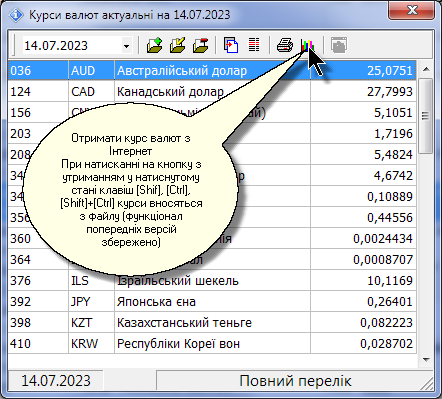This screenshot has height=399, width=442.
Task: Select rate value 1,7196
Action: [363, 133]
